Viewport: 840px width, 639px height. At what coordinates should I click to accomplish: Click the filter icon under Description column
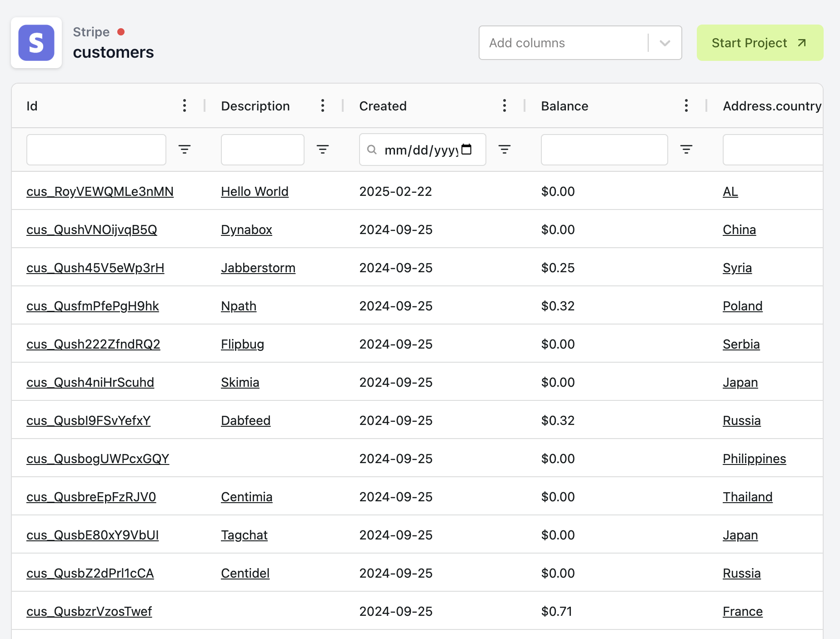(x=323, y=149)
